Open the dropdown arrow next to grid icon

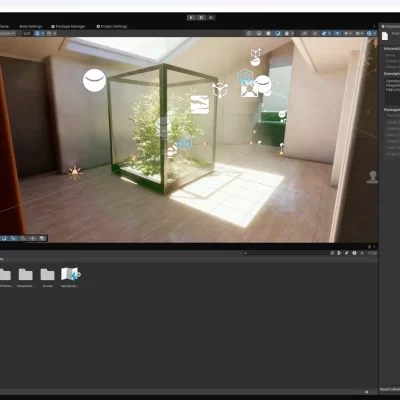tap(43, 33)
